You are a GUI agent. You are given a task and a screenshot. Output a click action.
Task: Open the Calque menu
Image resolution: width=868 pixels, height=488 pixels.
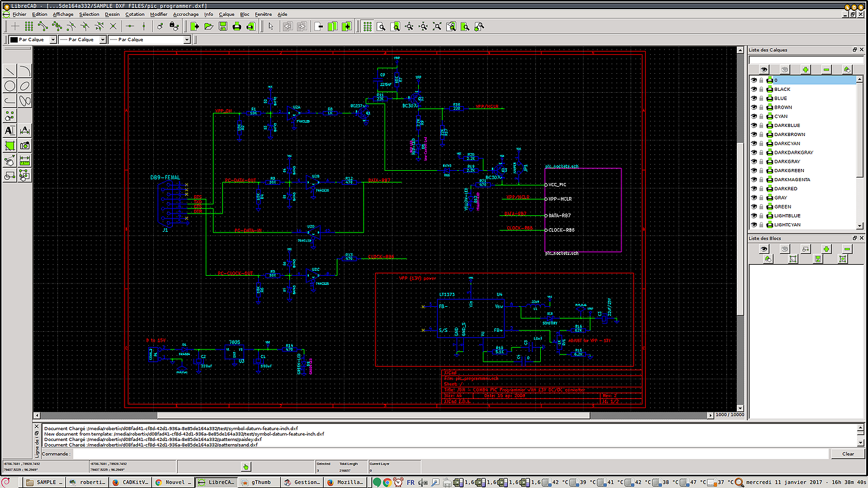point(226,14)
